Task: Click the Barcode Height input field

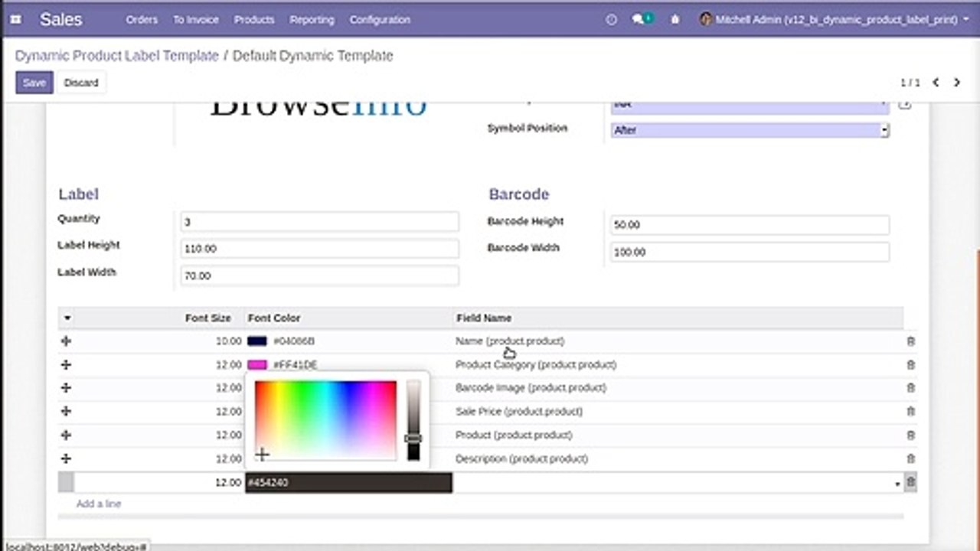Action: point(750,225)
